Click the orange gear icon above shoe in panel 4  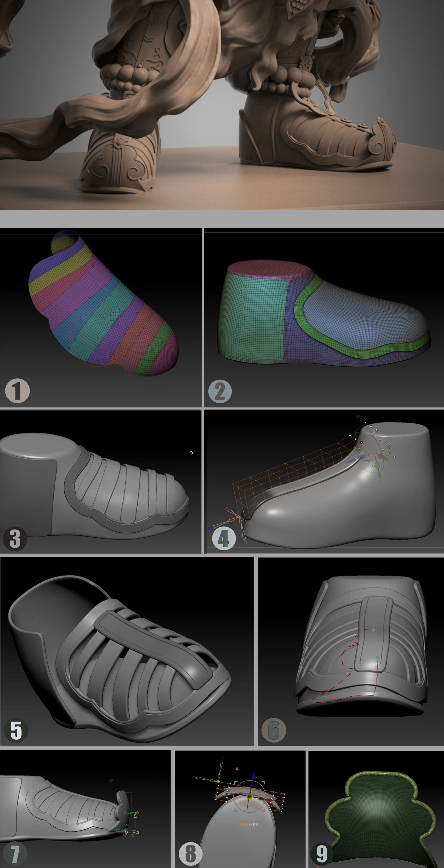[x=358, y=417]
